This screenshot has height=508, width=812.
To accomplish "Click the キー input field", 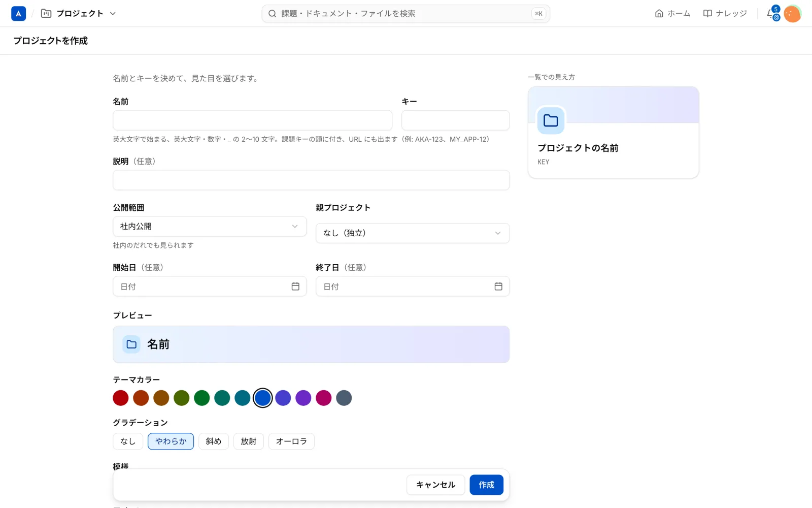I will point(455,120).
